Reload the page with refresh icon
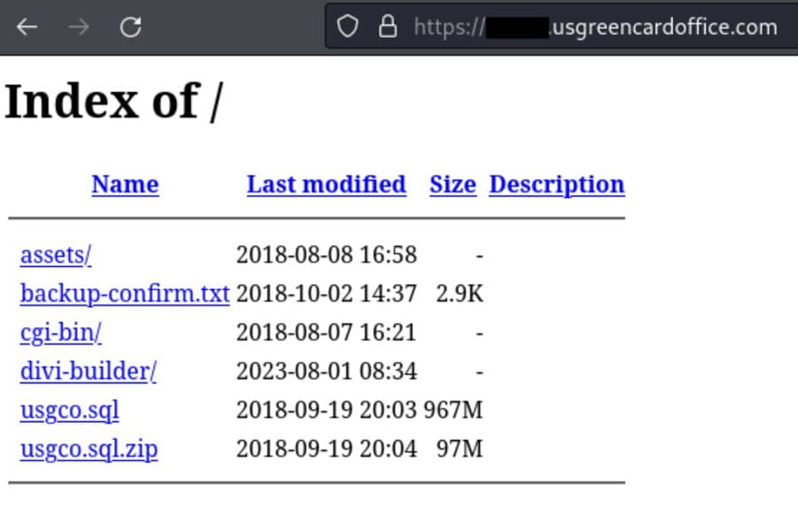 131,27
